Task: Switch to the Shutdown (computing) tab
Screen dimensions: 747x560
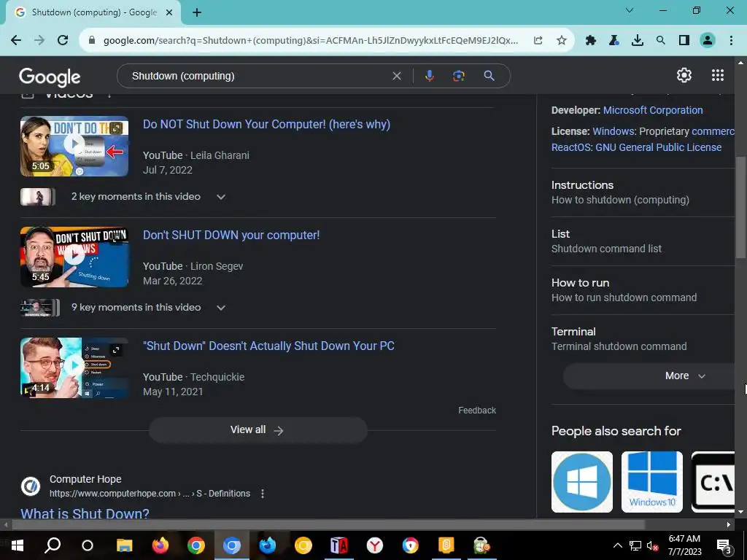Action: click(x=94, y=12)
